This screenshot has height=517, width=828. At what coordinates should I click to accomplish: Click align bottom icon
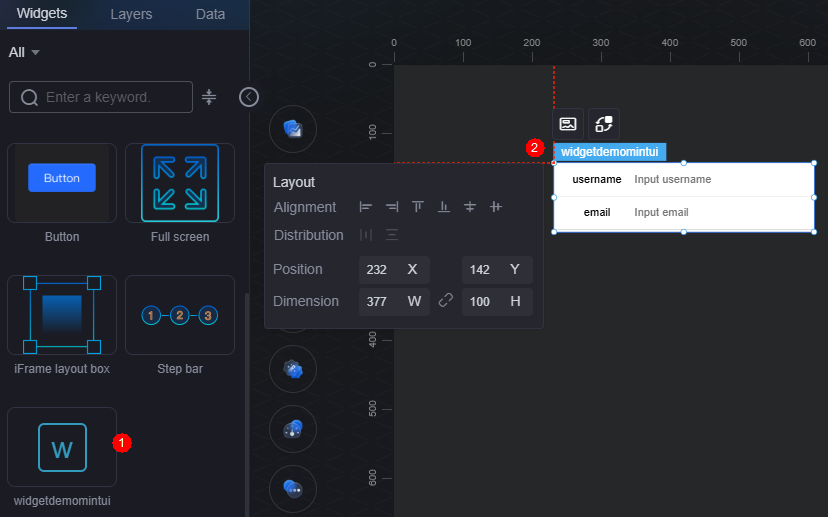pos(444,207)
